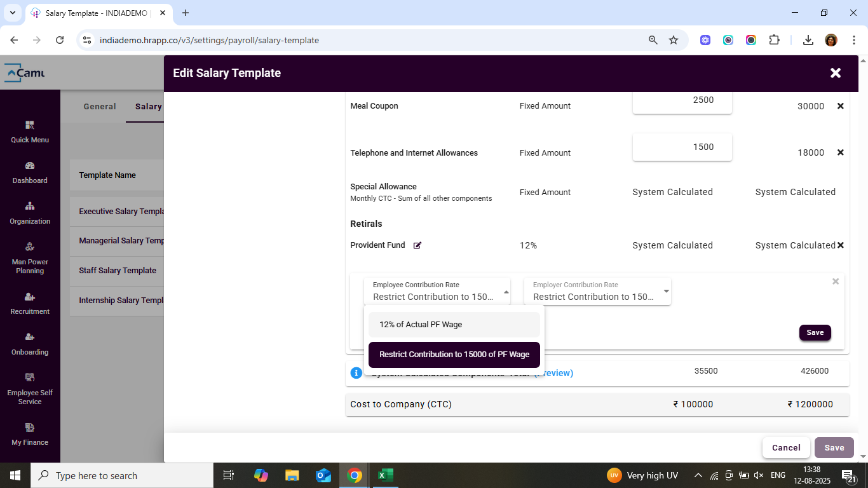This screenshot has height=488, width=868.
Task: Open the Dashboard sidebar icon
Action: (x=30, y=172)
